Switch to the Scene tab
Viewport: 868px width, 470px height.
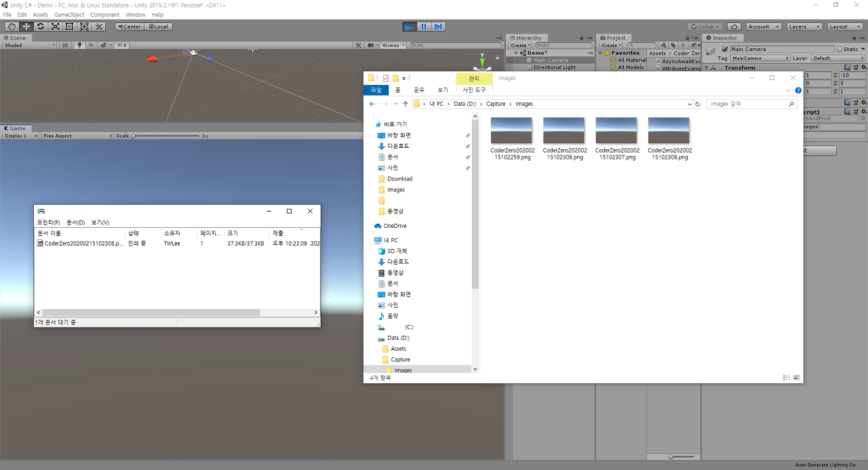[x=15, y=38]
